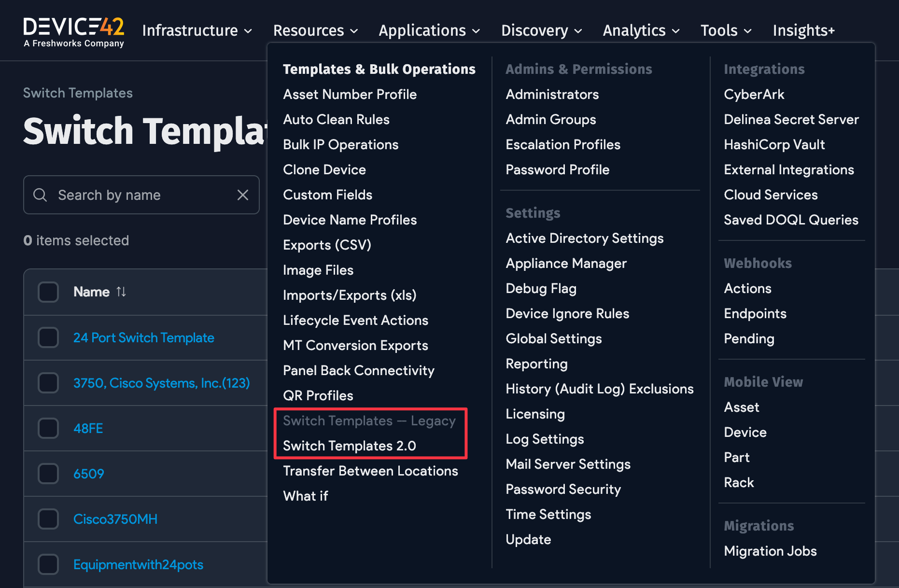
Task: Open the Applications dropdown menu
Action: pyautogui.click(x=429, y=30)
